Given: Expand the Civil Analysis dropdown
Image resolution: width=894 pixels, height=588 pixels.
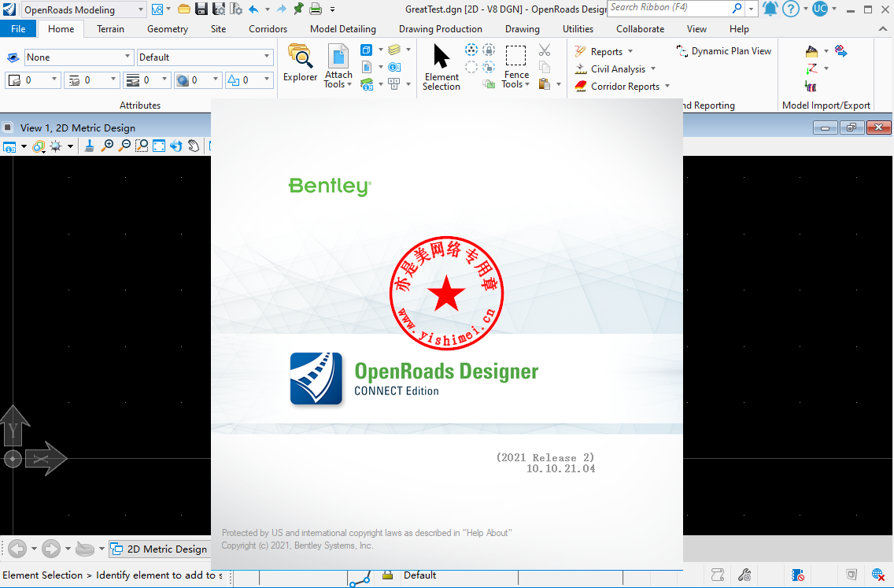Looking at the screenshot, I should [x=615, y=69].
